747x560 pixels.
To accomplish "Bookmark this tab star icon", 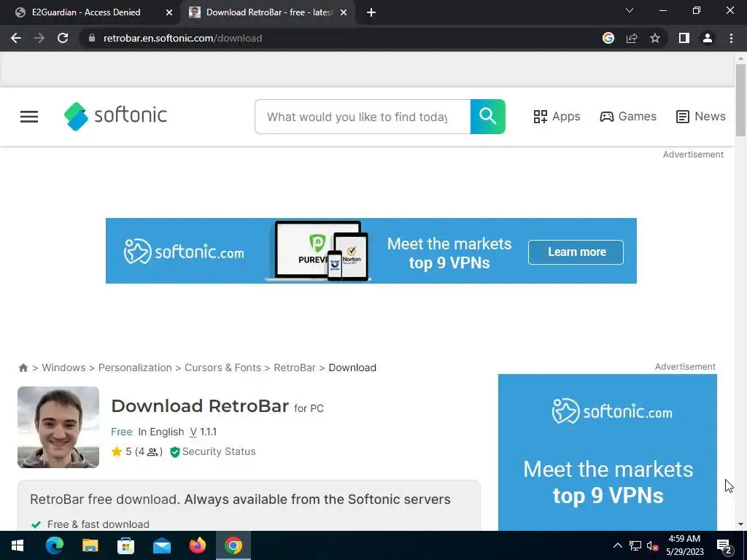I will click(x=655, y=38).
